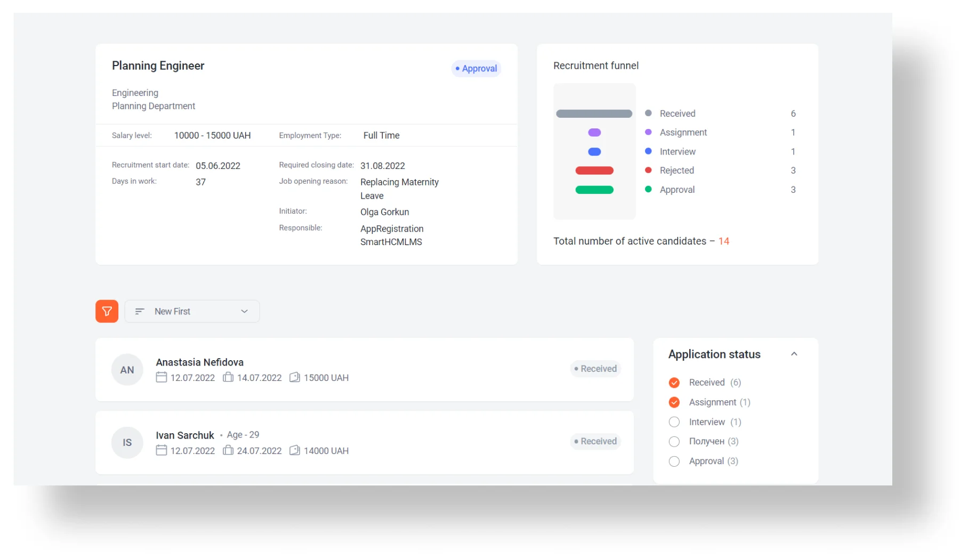The height and width of the screenshot is (560, 960).
Task: Click calendar icon in Anastasia Nefidova's row
Action: pyautogui.click(x=161, y=377)
